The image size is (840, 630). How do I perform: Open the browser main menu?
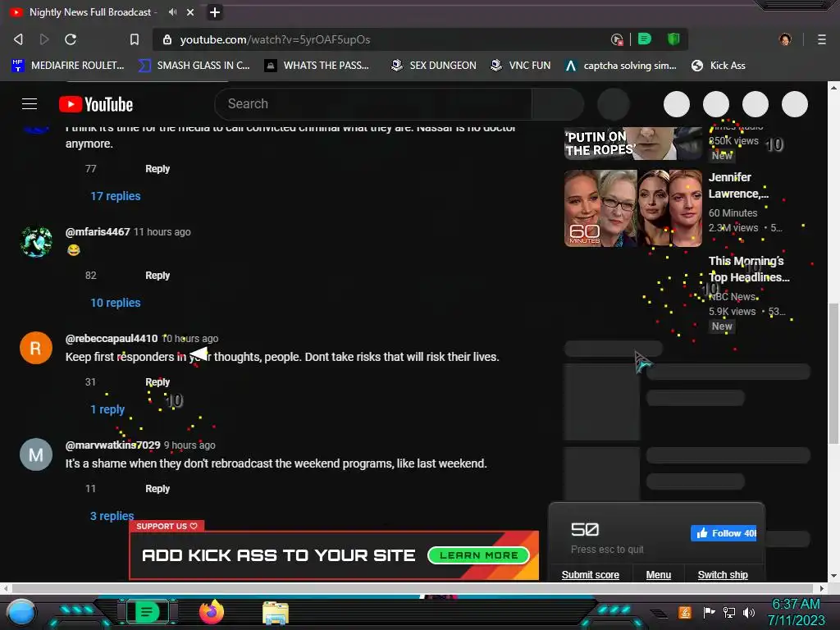pos(821,39)
